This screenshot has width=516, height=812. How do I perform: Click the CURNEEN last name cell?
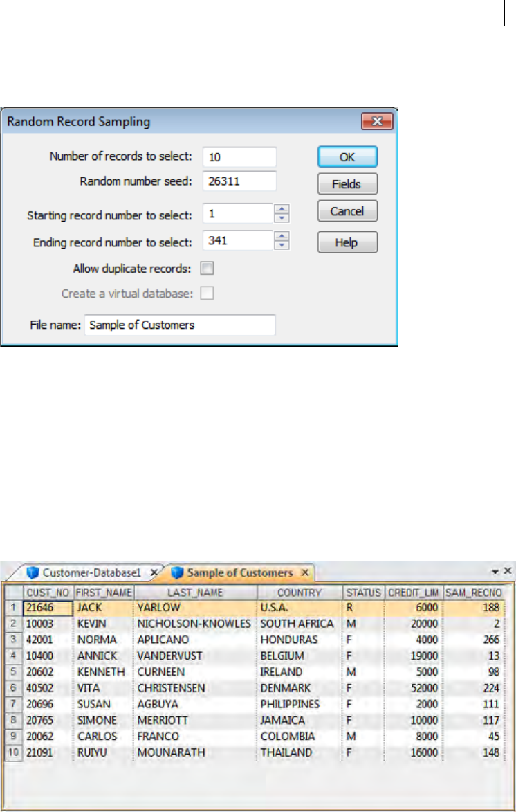pyautogui.click(x=195, y=671)
